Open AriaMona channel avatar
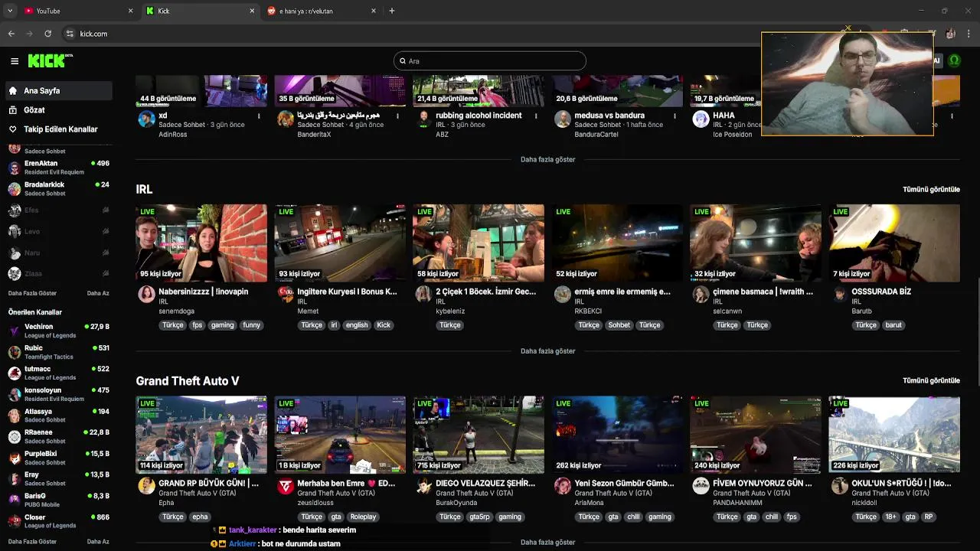The image size is (980, 551). 562,486
